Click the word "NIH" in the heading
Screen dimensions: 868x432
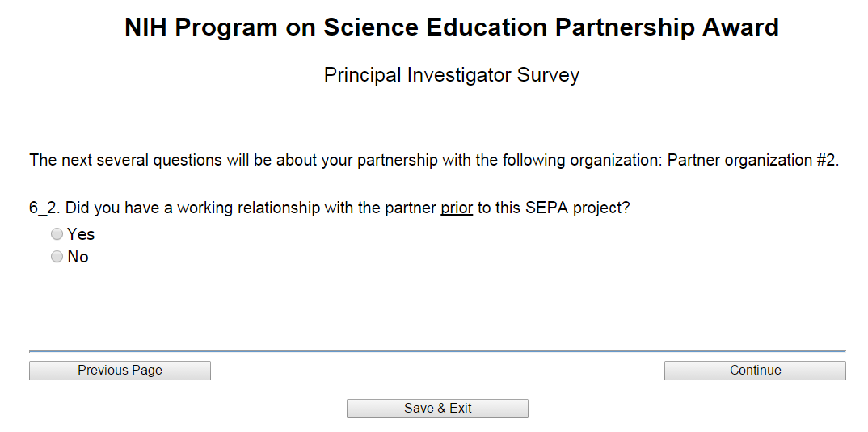point(145,27)
